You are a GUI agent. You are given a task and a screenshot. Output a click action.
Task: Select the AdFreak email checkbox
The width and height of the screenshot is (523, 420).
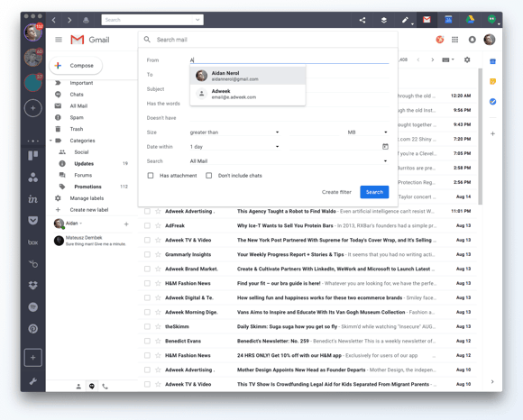(x=147, y=225)
